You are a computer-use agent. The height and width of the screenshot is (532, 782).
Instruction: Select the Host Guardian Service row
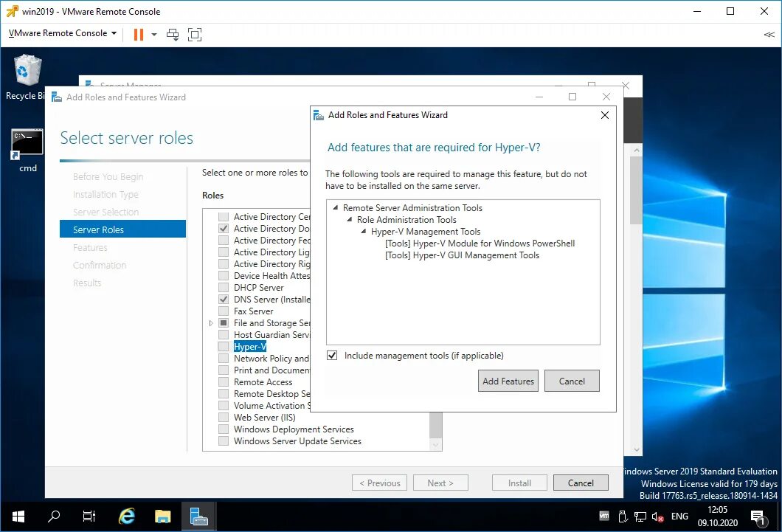pyautogui.click(x=271, y=335)
